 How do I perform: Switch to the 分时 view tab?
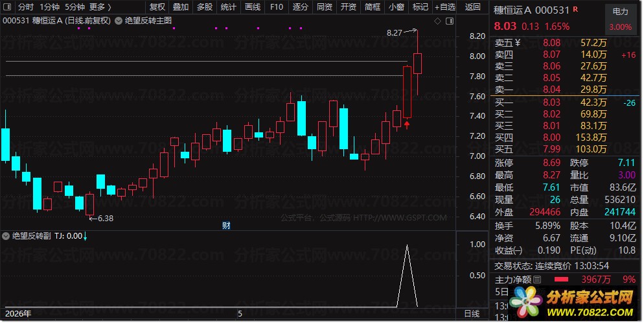pos(25,7)
